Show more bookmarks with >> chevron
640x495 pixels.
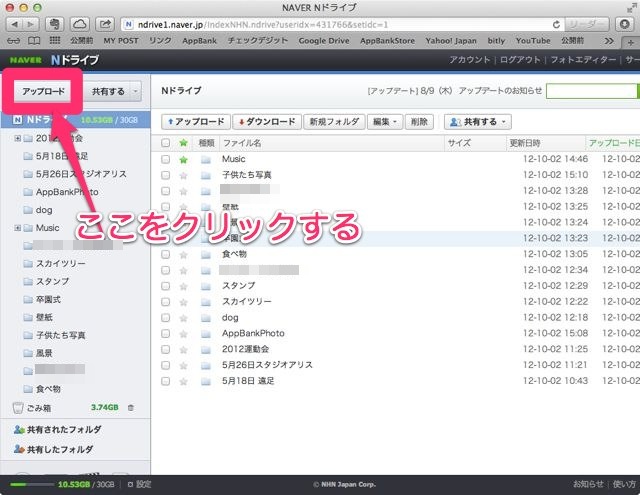(609, 41)
